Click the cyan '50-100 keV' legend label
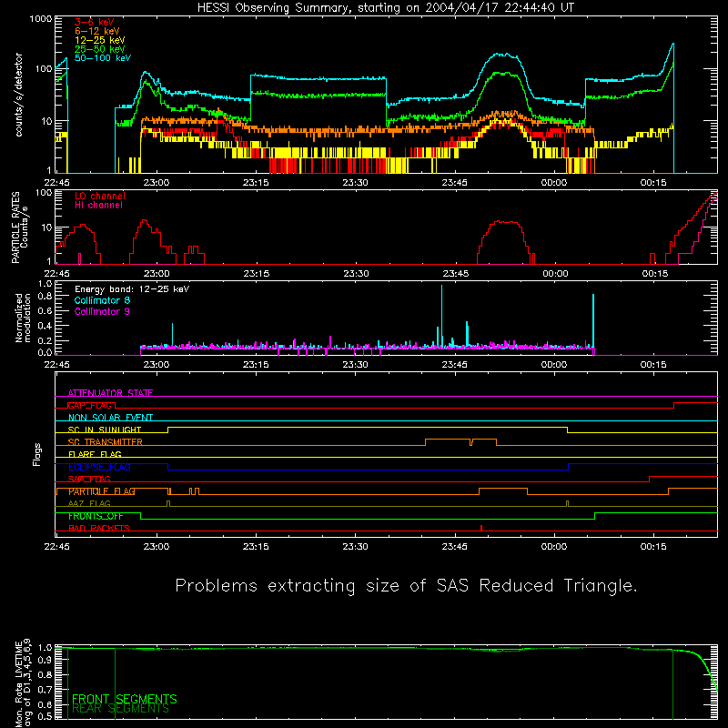 [103, 58]
